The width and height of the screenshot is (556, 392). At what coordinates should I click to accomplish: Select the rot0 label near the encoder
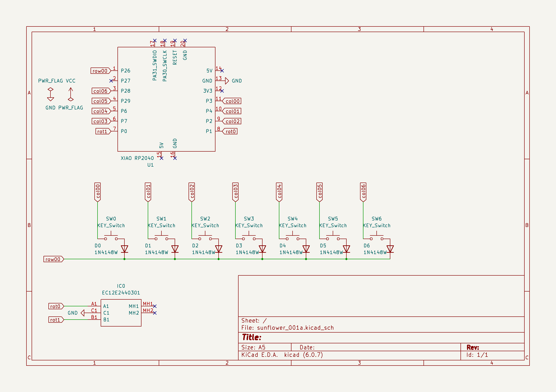tap(56, 306)
